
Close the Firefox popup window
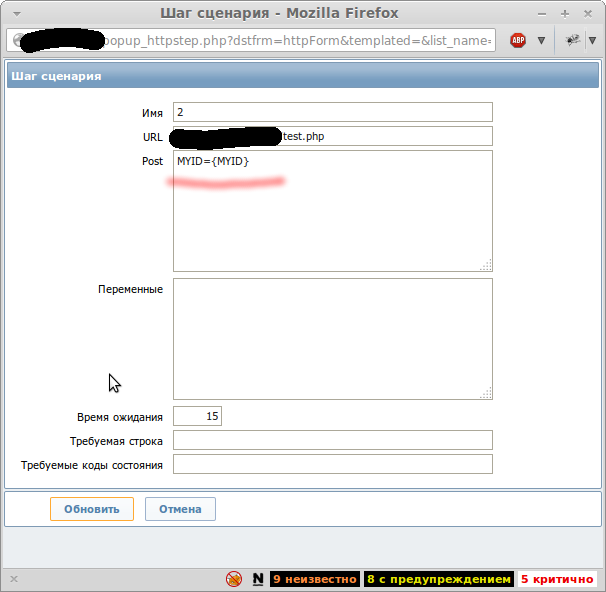tap(588, 14)
